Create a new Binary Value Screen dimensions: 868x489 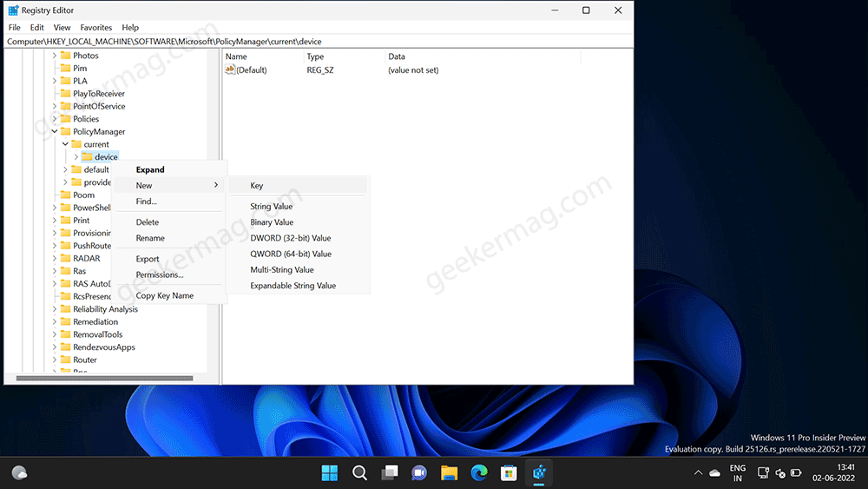(x=299, y=222)
